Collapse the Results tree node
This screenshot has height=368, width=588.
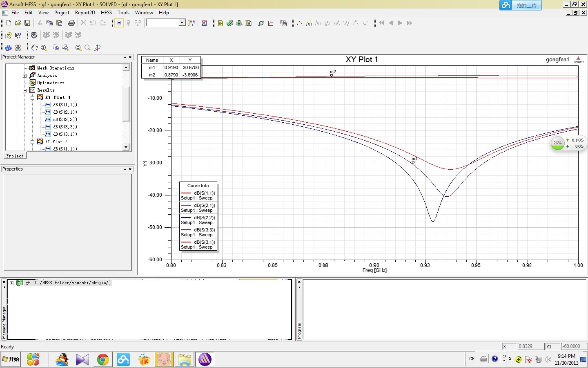tap(25, 90)
